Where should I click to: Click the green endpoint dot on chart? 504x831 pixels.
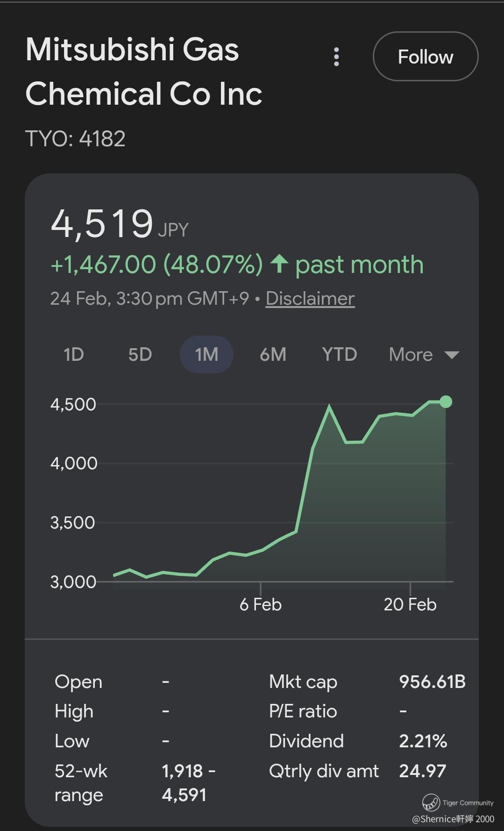(446, 401)
